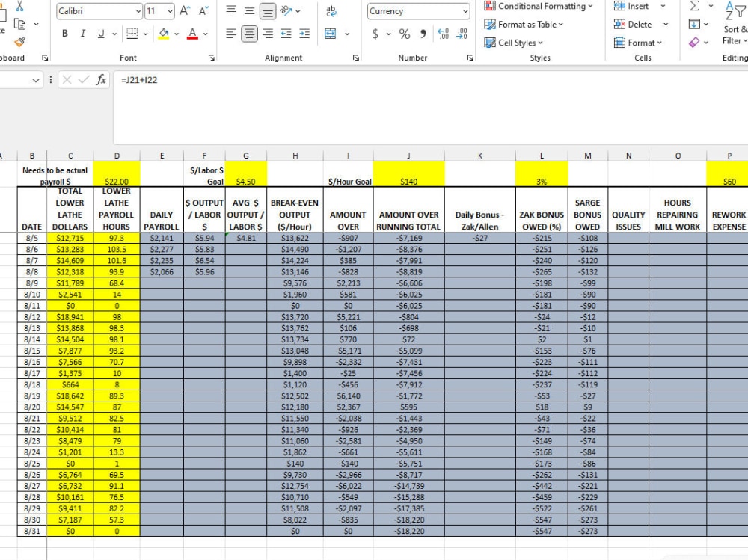748x560 pixels.
Task: Click the Insert cells button
Action: [631, 6]
